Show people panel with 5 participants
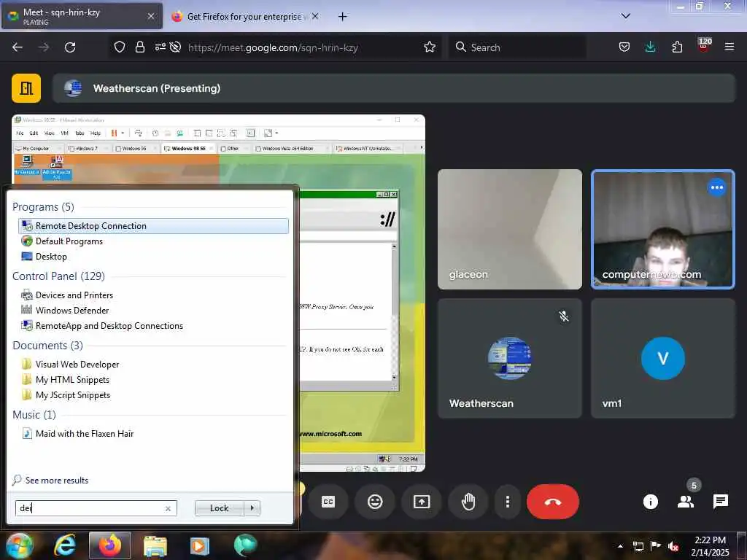The image size is (747, 560). click(x=686, y=502)
